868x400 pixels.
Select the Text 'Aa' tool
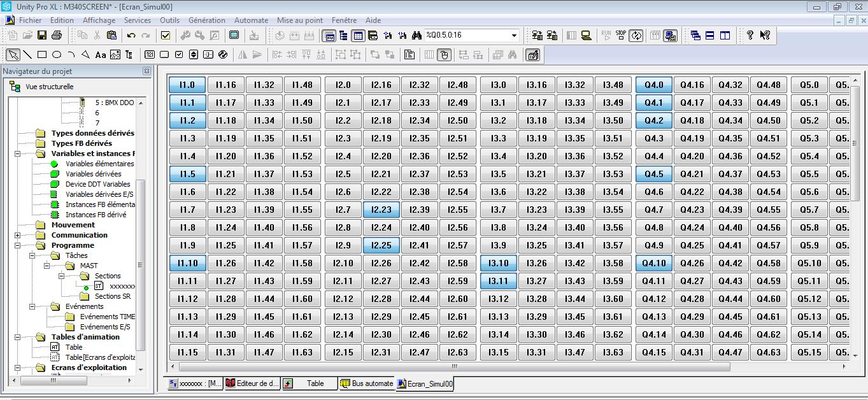point(101,55)
